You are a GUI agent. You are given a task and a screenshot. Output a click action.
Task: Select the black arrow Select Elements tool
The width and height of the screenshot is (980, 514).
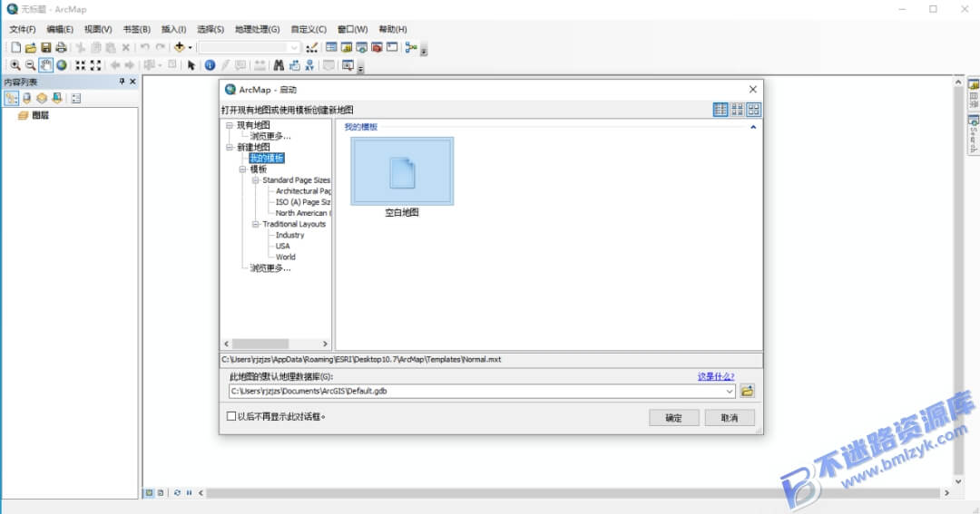191,65
